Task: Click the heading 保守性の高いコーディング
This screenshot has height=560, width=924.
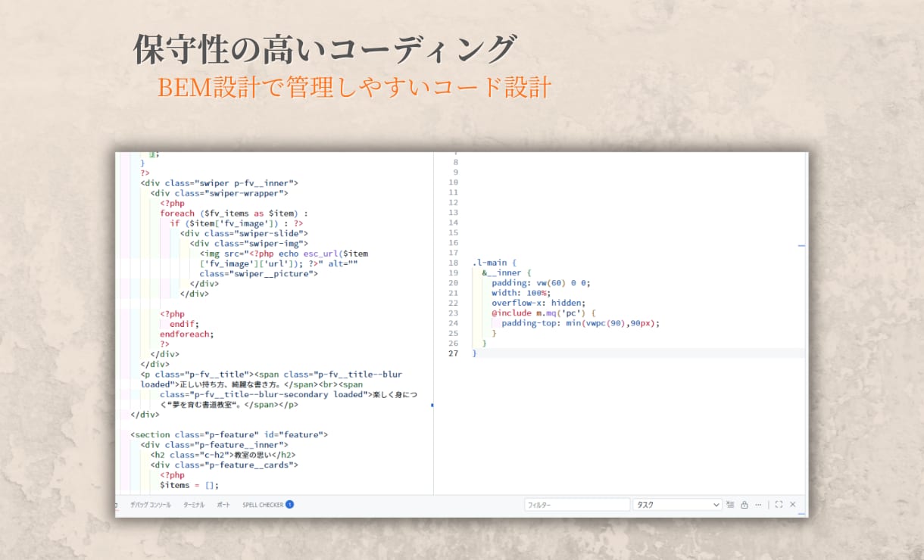Action: (325, 50)
